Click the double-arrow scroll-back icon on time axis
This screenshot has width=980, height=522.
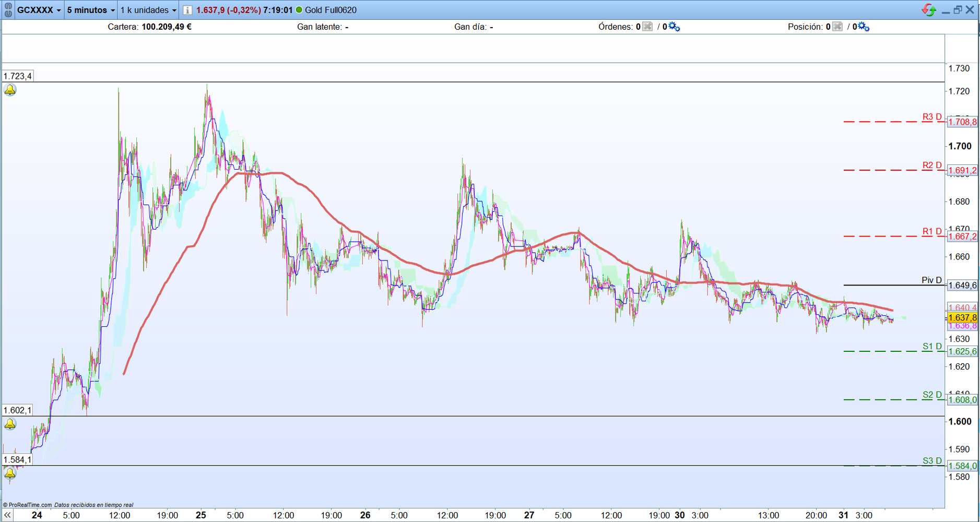coord(7,515)
